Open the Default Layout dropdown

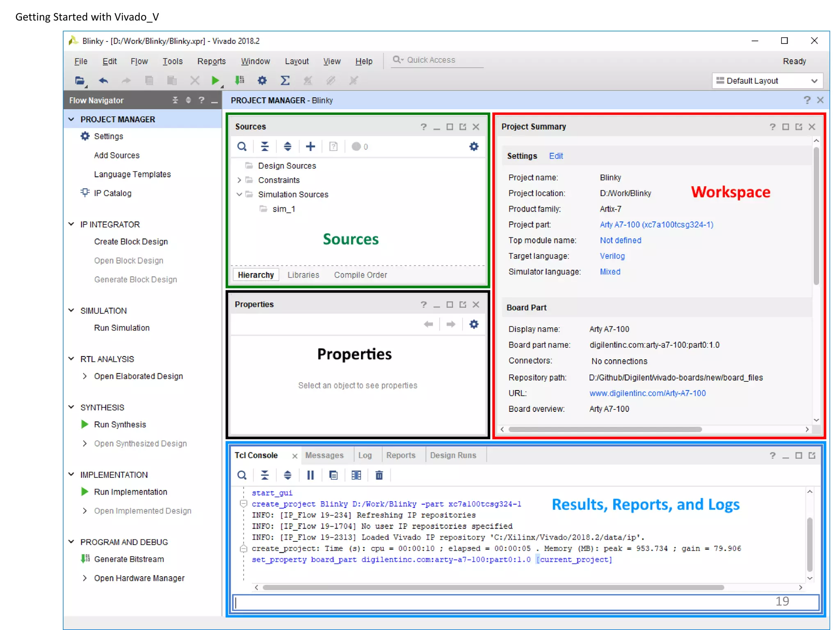(x=767, y=81)
